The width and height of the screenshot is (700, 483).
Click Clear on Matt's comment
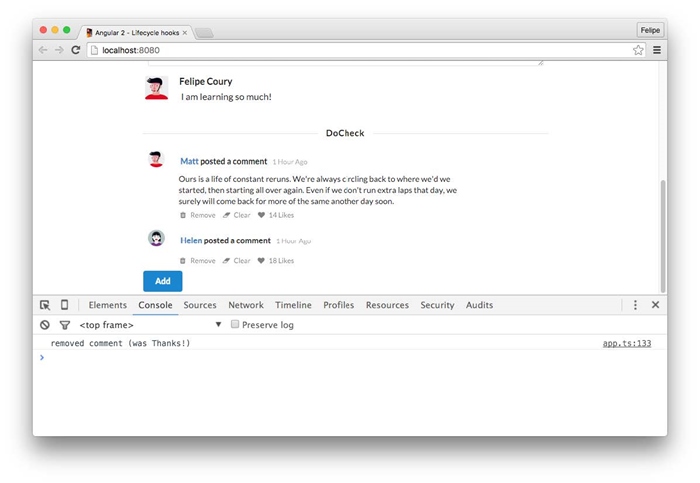coord(237,215)
